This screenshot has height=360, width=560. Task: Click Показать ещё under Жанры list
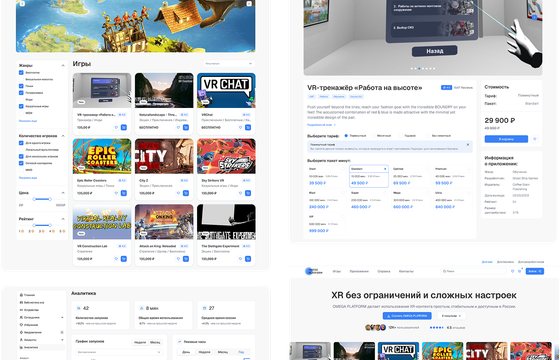pos(28,121)
